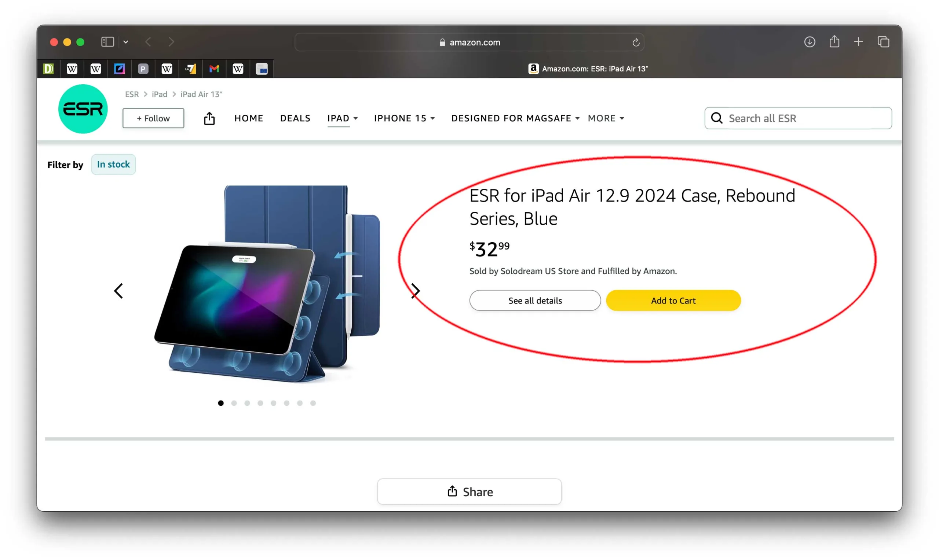Select the last carousel dot
Screen dimensions: 939x560
coord(313,403)
